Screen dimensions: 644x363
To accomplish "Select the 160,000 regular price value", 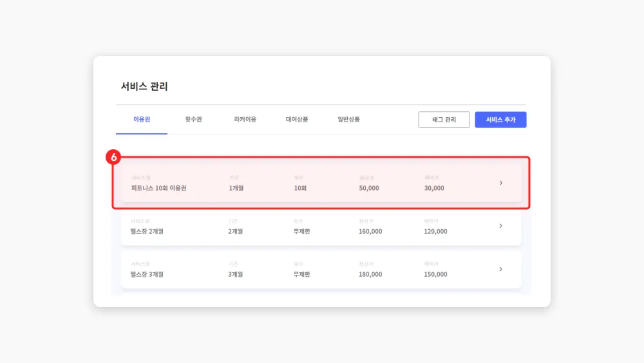I will point(370,232).
